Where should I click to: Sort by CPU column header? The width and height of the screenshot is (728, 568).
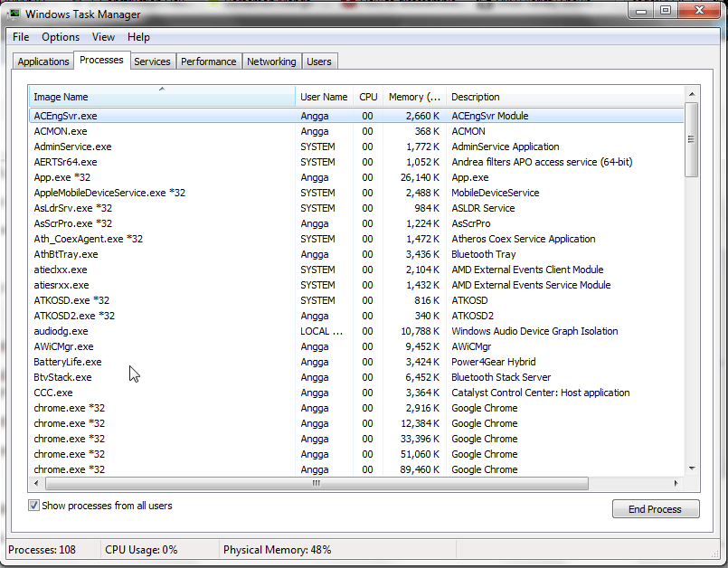click(368, 97)
